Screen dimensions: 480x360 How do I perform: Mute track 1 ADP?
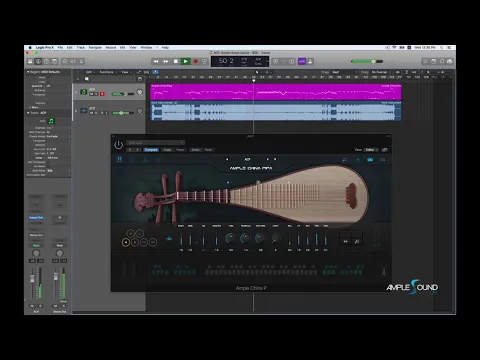coord(91,94)
